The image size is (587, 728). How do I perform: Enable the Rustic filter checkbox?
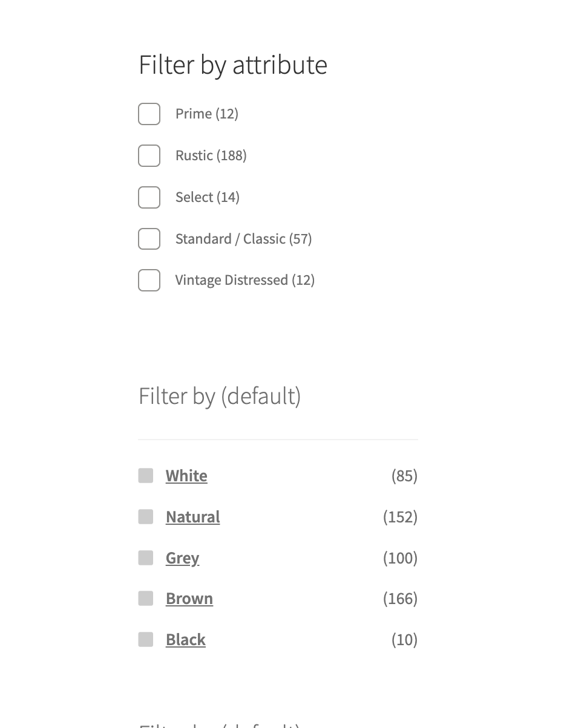click(149, 155)
